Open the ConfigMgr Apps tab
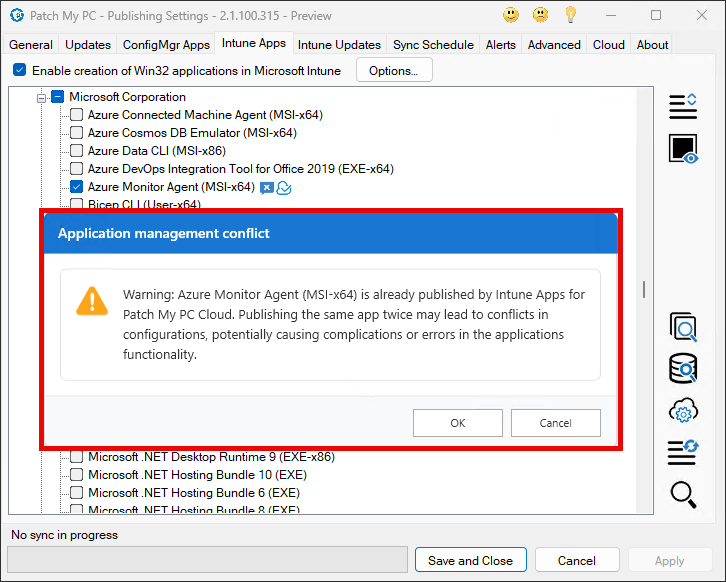726x582 pixels. [x=166, y=45]
